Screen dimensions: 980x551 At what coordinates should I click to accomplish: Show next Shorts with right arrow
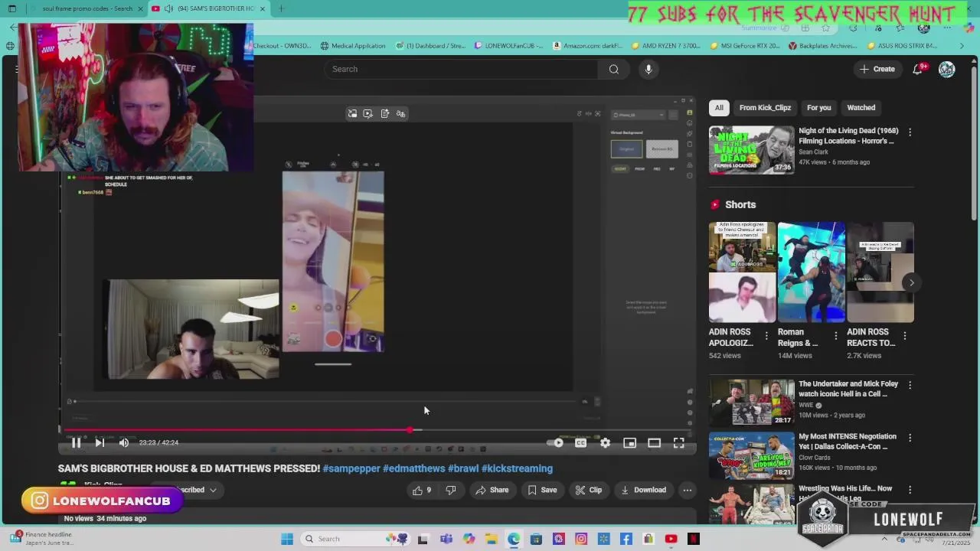coord(911,282)
